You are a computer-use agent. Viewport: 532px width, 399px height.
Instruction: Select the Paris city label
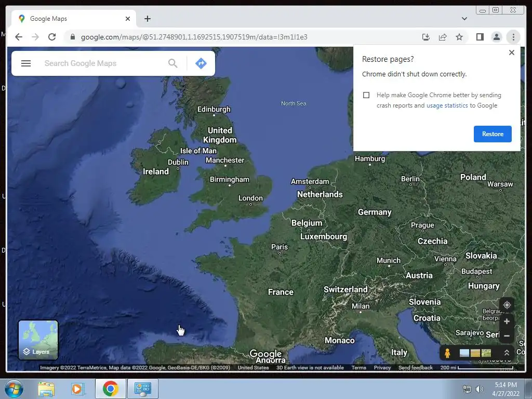tap(279, 247)
